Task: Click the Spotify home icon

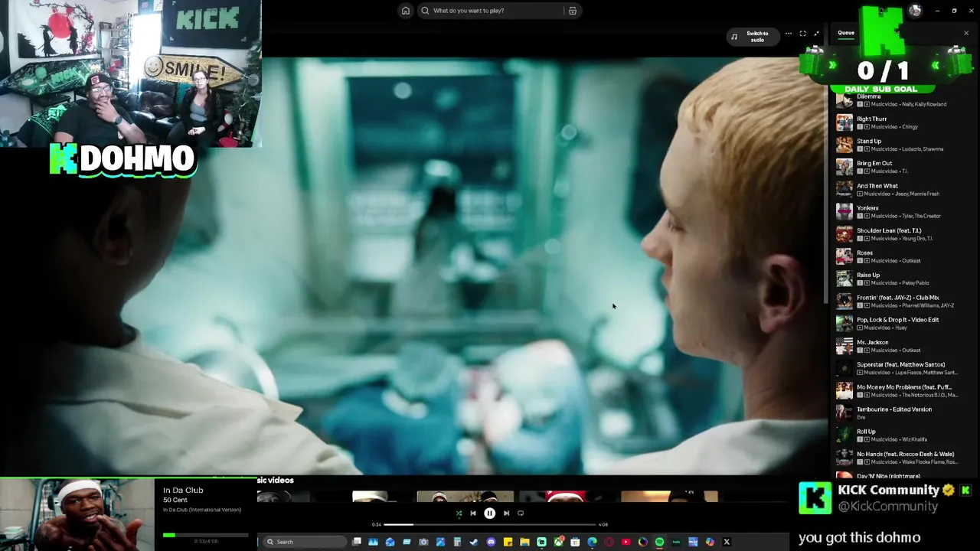Action: click(406, 11)
